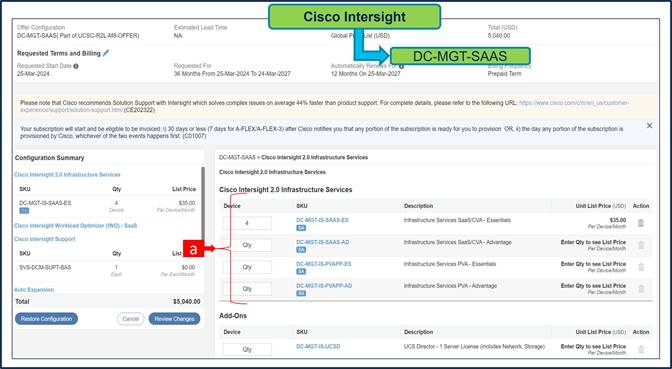Click 'Infrastructure Services SaaS/CVA - Essentials' description
Screen dimensions: 672x369
tap(457, 220)
